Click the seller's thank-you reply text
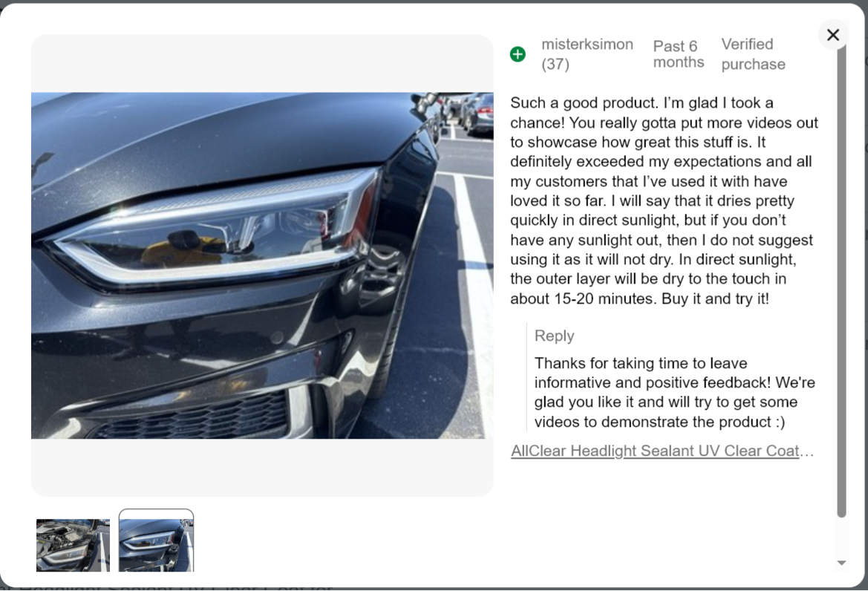The height and width of the screenshot is (591, 868). [674, 392]
